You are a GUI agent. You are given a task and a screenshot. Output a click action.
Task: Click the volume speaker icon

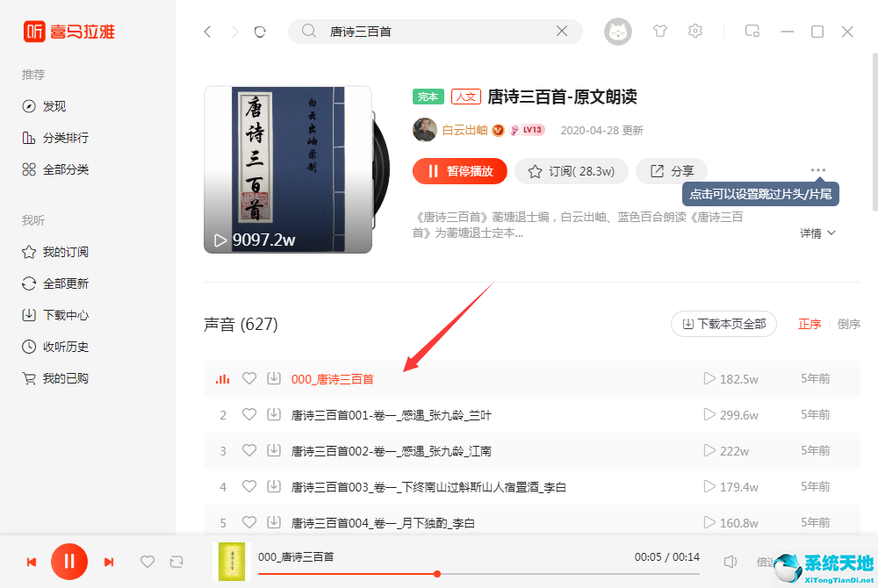coord(730,561)
